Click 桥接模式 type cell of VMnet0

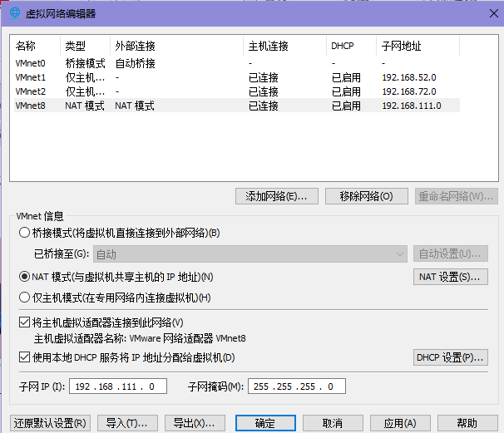click(x=85, y=63)
